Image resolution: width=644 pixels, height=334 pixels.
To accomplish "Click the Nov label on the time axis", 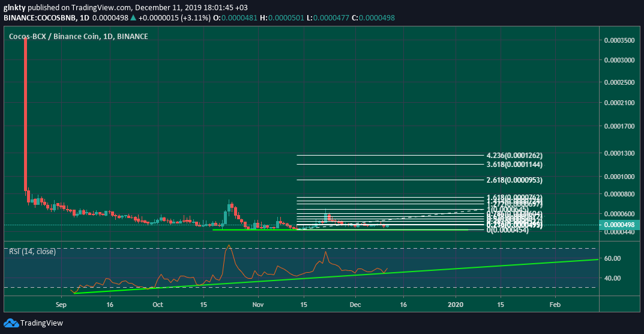I will pyautogui.click(x=258, y=305).
